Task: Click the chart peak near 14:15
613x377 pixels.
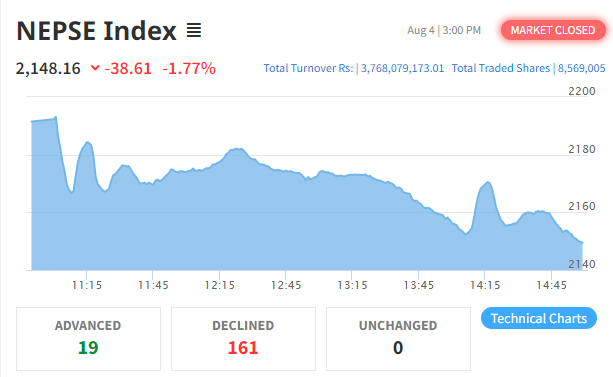Action: click(488, 182)
